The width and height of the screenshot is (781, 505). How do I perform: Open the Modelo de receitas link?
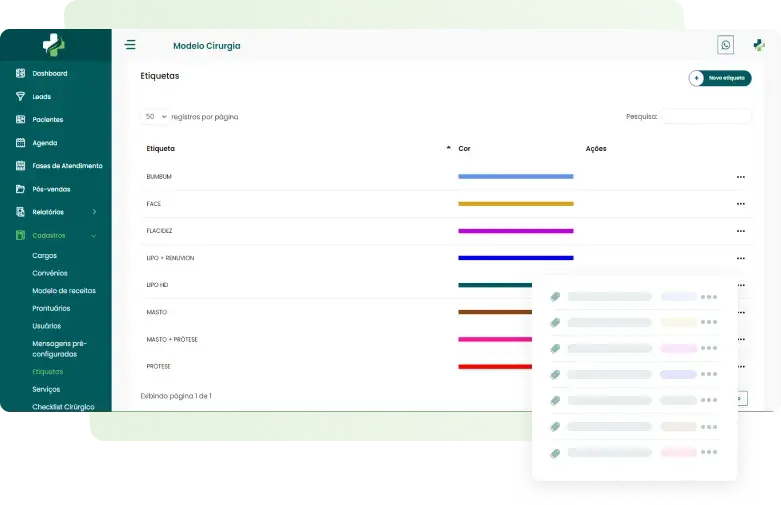click(64, 291)
